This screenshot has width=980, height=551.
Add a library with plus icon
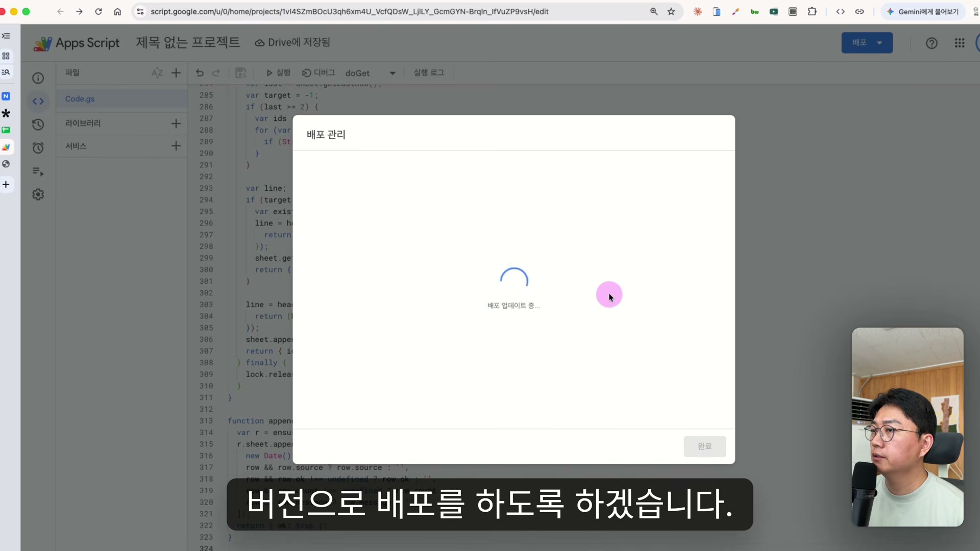click(x=176, y=123)
